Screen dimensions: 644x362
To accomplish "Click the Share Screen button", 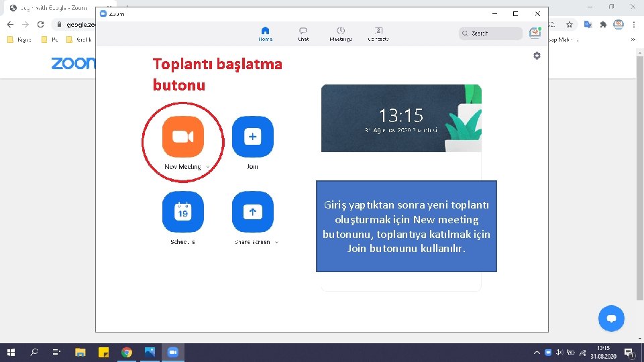I will (253, 212).
